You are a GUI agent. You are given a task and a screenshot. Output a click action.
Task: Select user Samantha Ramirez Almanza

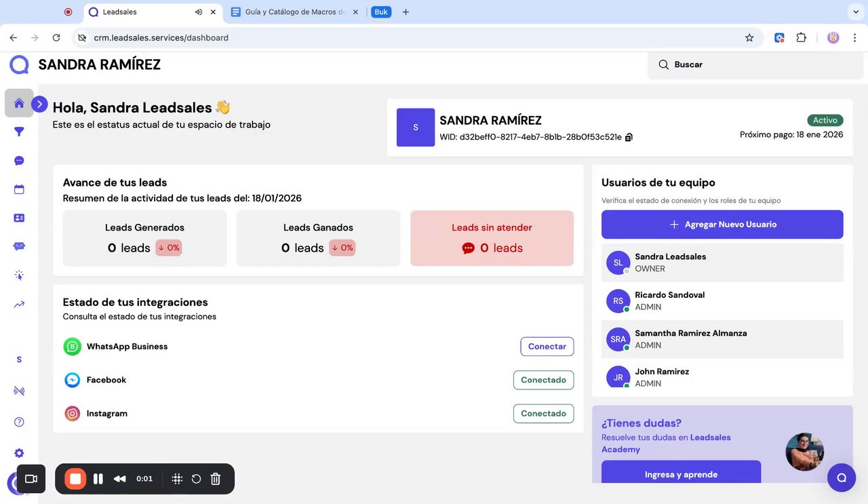(722, 339)
